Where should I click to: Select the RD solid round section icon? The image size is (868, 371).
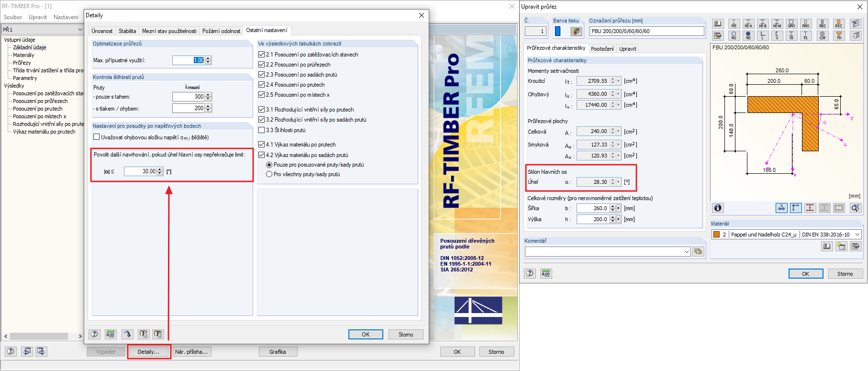point(748,35)
